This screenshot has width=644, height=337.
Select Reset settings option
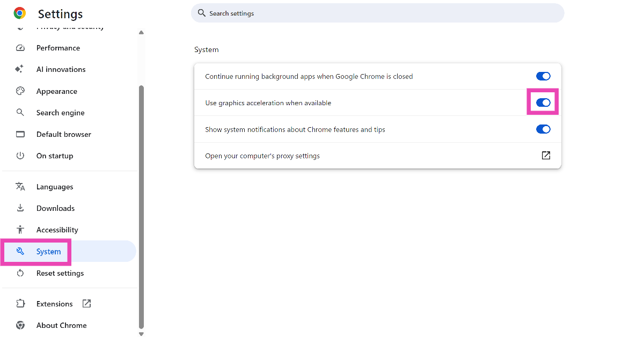[60, 273]
